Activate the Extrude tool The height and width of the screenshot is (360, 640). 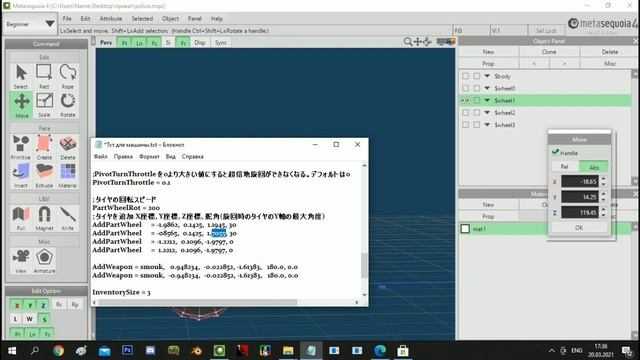click(x=44, y=176)
